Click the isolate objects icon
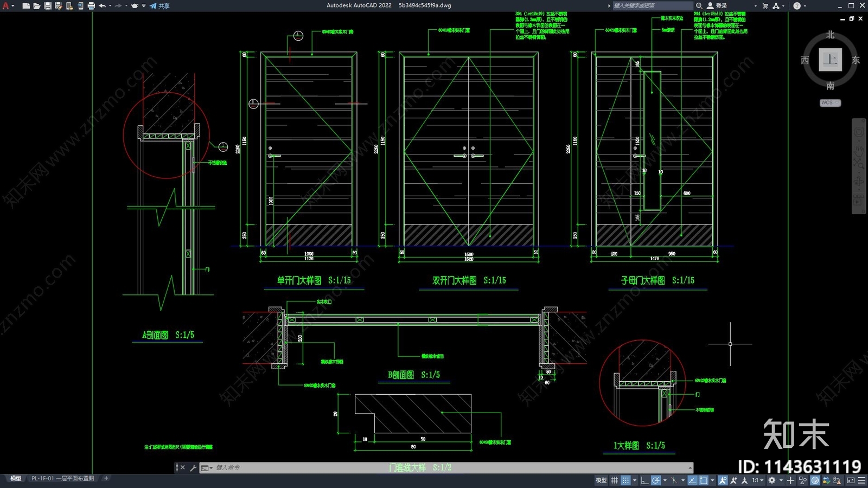The height and width of the screenshot is (488, 868). [x=802, y=480]
